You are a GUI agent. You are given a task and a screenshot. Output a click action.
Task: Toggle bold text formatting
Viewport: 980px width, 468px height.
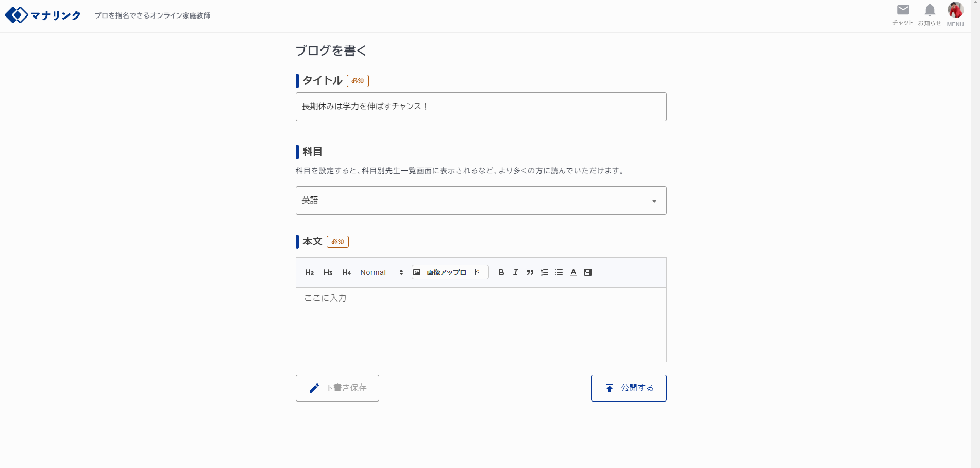click(x=501, y=272)
